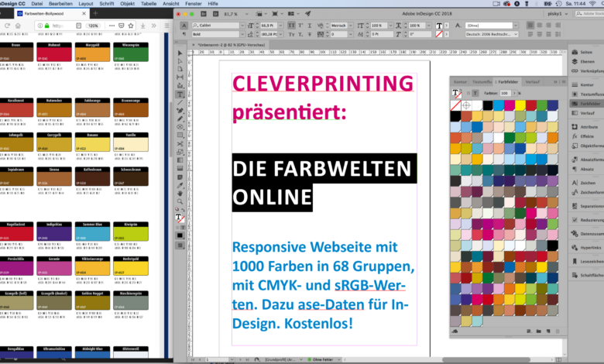Select the Ellipse Frame tool
Image resolution: width=604 pixels, height=364 pixels.
click(x=180, y=127)
